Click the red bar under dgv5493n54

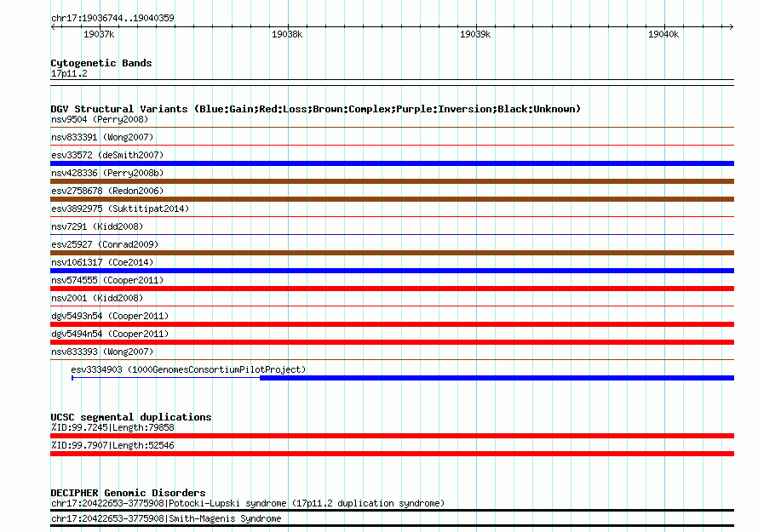(392, 324)
